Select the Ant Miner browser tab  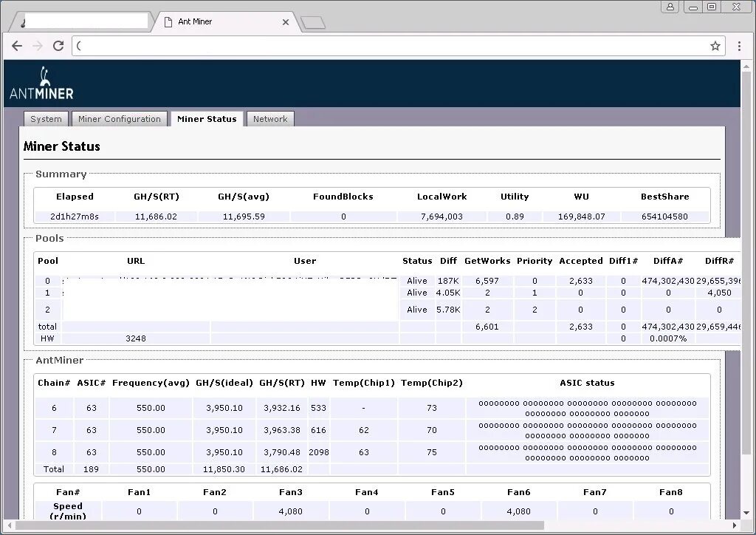pos(226,21)
